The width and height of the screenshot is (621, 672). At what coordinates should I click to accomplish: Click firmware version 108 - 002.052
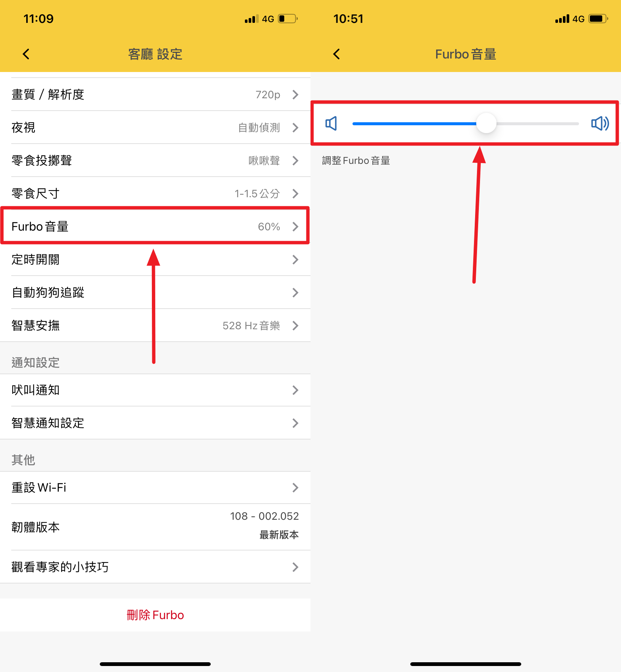tap(264, 516)
